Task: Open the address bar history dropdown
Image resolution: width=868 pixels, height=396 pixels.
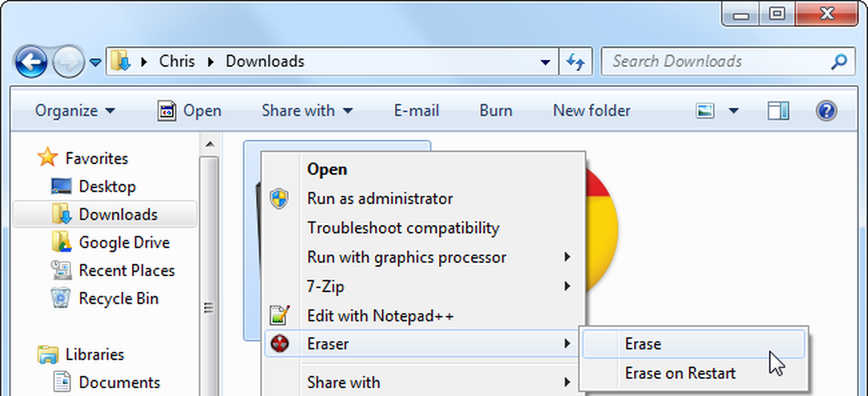Action: [x=545, y=62]
